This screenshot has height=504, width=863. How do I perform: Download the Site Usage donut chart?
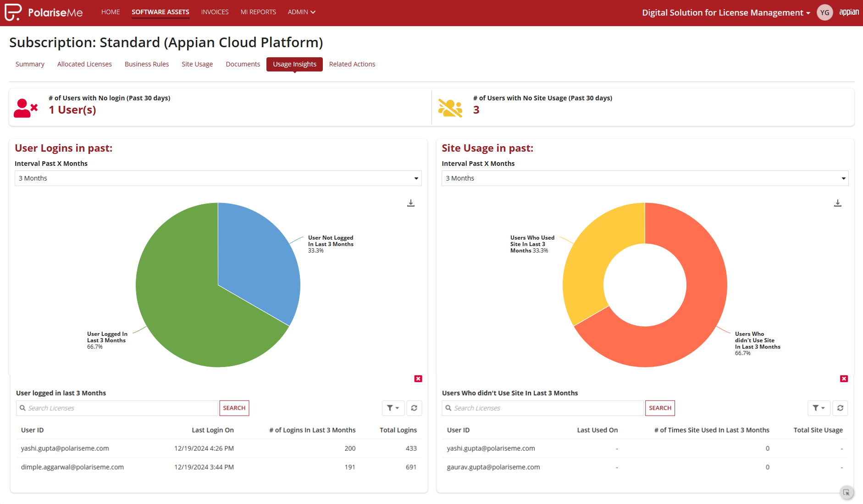point(838,203)
